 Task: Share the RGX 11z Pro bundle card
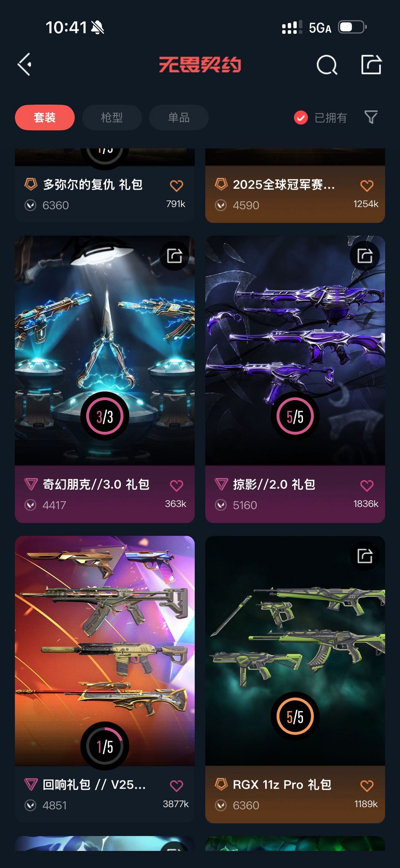(365, 556)
